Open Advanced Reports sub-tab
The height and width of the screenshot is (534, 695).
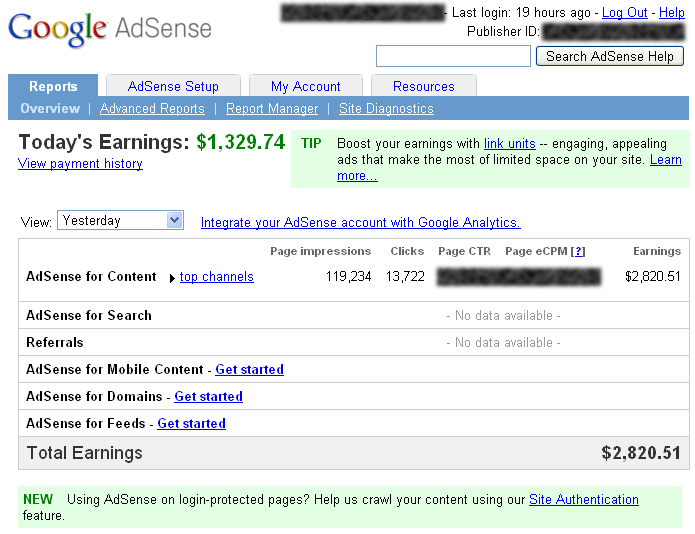[x=152, y=108]
